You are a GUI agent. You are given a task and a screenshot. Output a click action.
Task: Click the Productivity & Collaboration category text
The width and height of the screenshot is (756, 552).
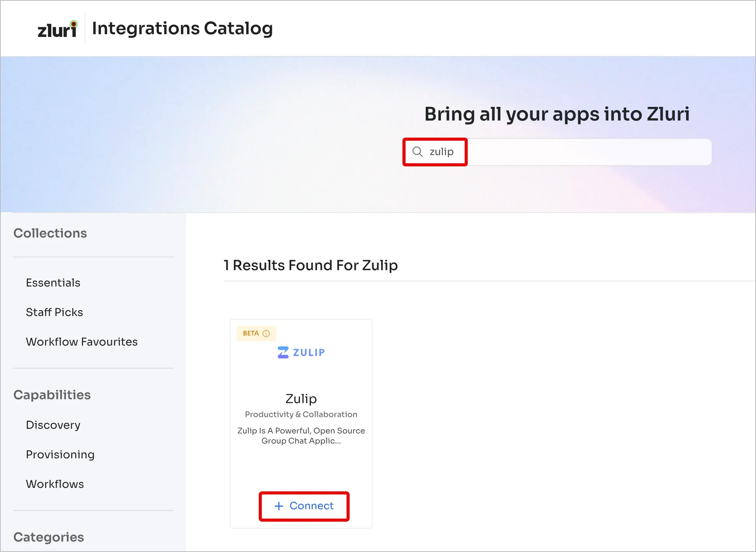[x=301, y=414]
